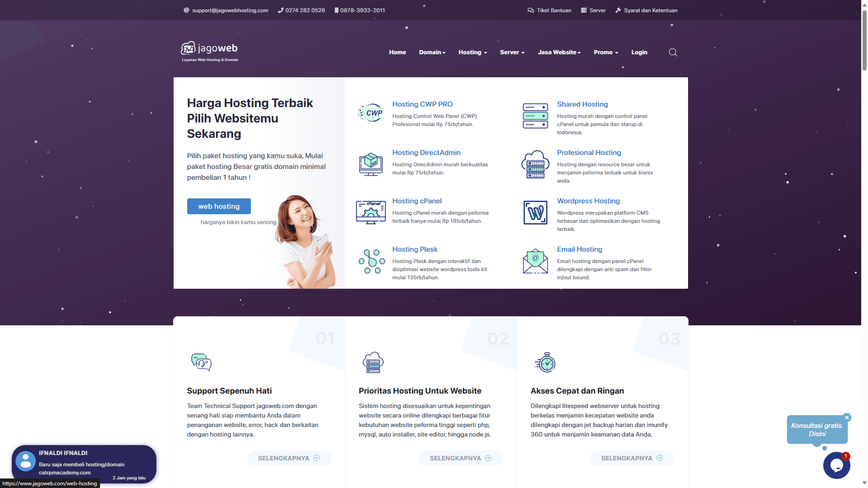Click the buyer avatar in purchase notification
The width and height of the screenshot is (868, 488).
click(x=26, y=461)
